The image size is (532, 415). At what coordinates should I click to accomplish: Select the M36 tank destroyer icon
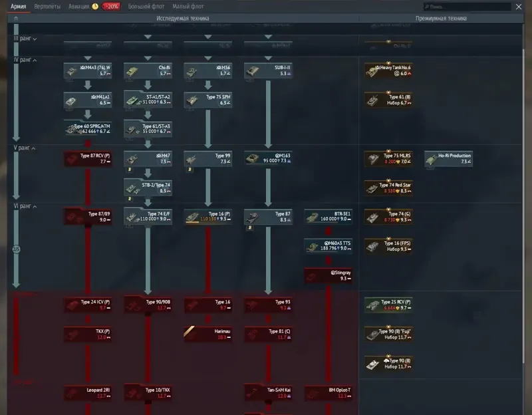(192, 71)
